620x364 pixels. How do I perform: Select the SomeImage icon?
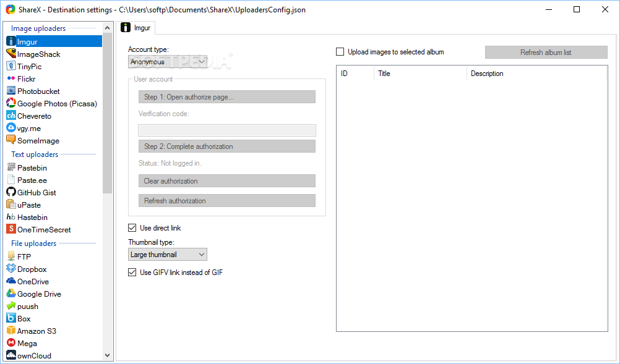pyautogui.click(x=11, y=140)
